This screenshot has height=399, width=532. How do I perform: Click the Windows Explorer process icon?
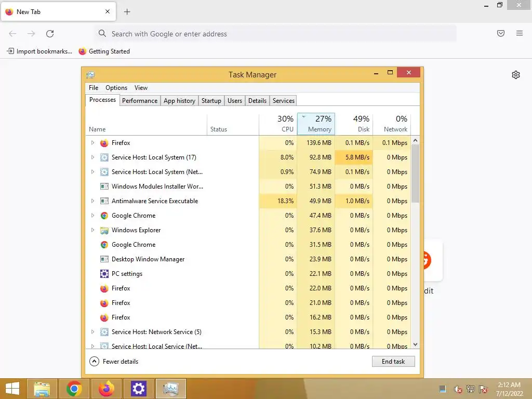pyautogui.click(x=104, y=230)
